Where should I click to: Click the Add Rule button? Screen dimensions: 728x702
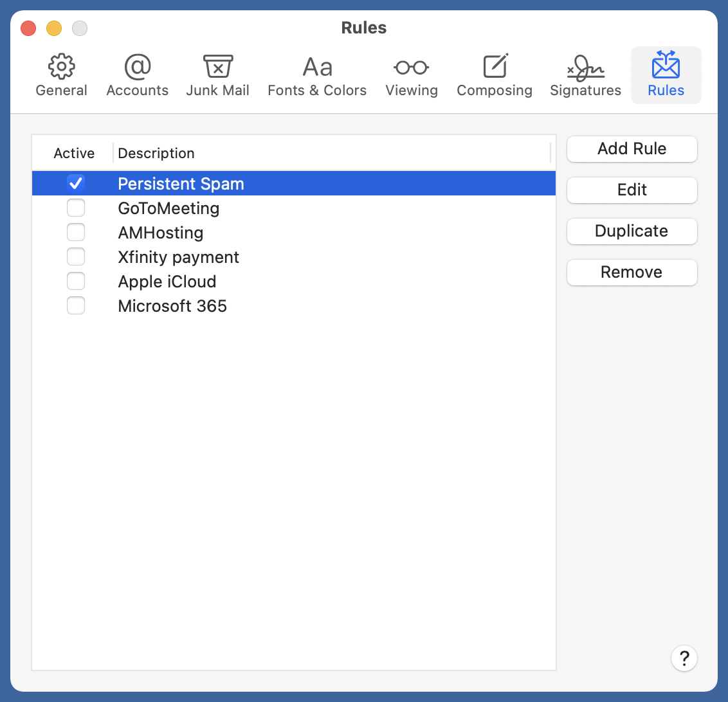[632, 149]
